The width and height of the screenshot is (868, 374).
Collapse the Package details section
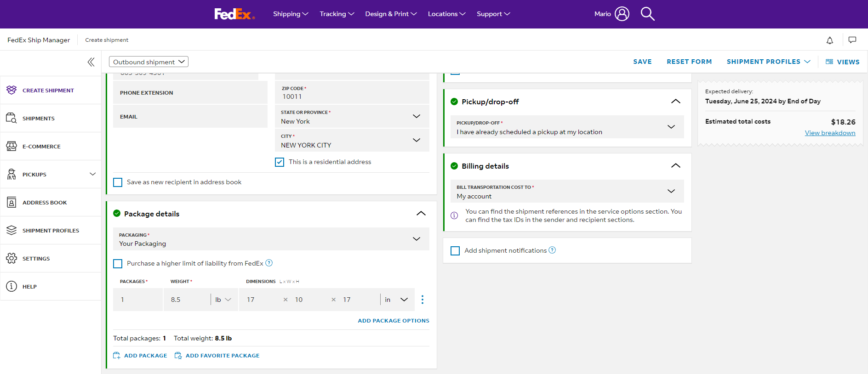click(x=421, y=214)
